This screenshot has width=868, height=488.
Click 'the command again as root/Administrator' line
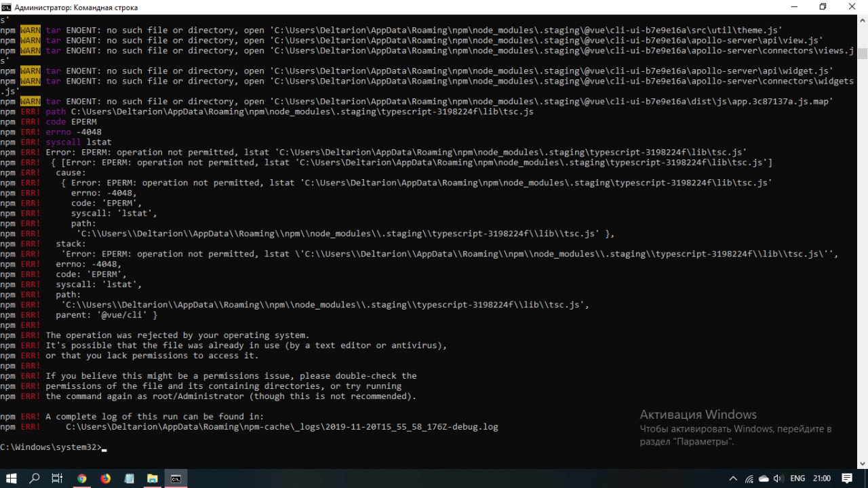pos(231,396)
